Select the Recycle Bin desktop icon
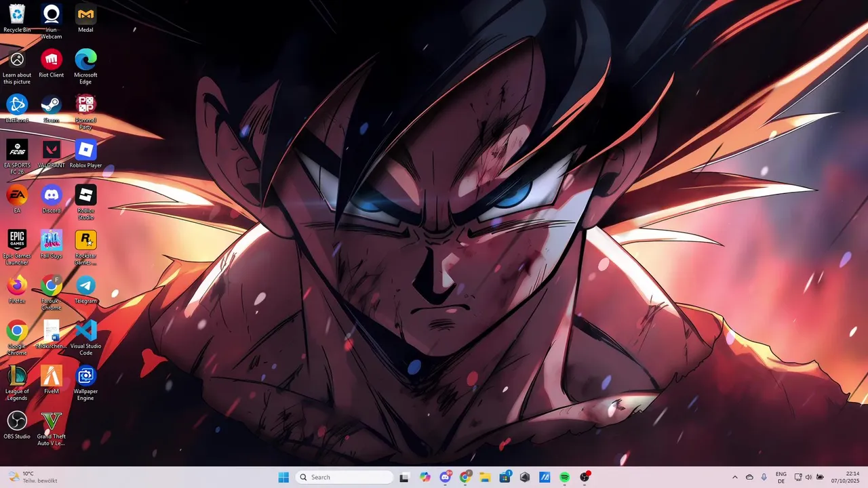Viewport: 868px width, 488px height. pyautogui.click(x=17, y=18)
